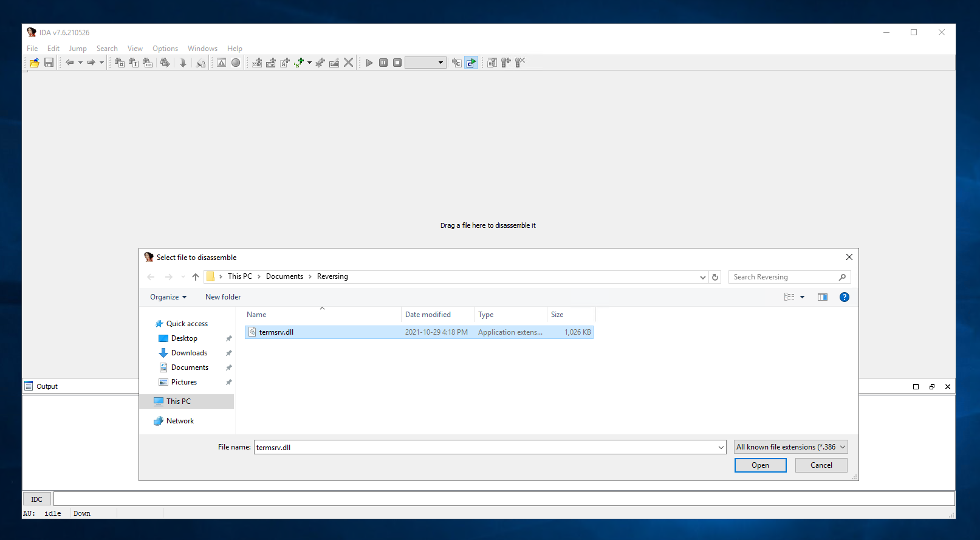This screenshot has width=980, height=540.
Task: Click the Save database floppy icon
Action: (x=49, y=63)
